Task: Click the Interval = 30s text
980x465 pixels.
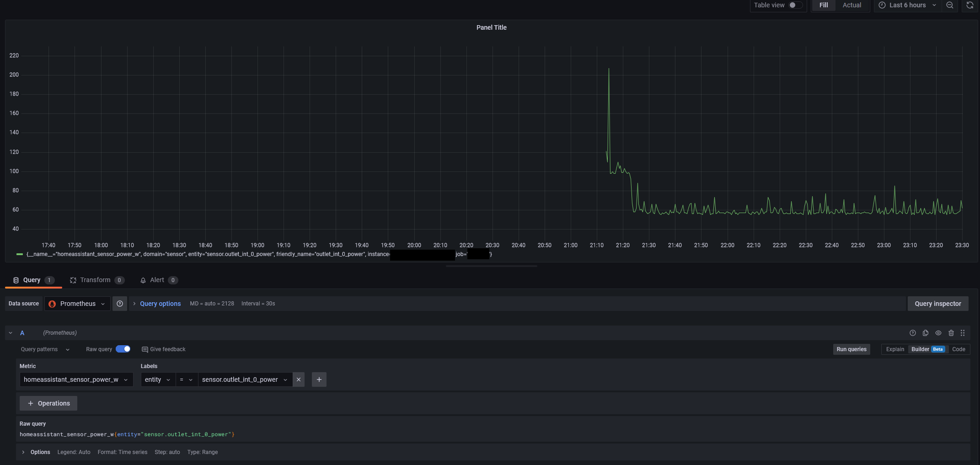Action: (258, 304)
